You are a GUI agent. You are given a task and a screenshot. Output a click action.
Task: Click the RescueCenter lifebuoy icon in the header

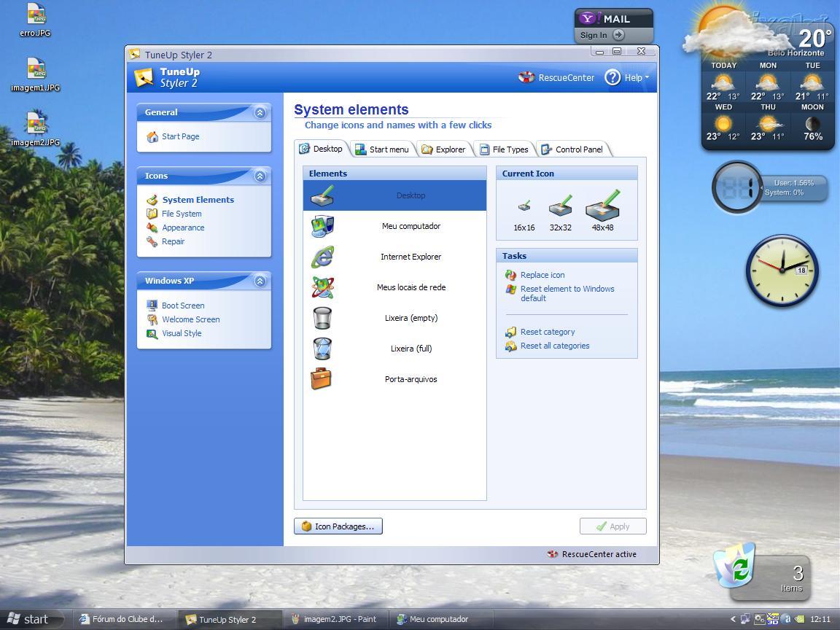click(526, 78)
